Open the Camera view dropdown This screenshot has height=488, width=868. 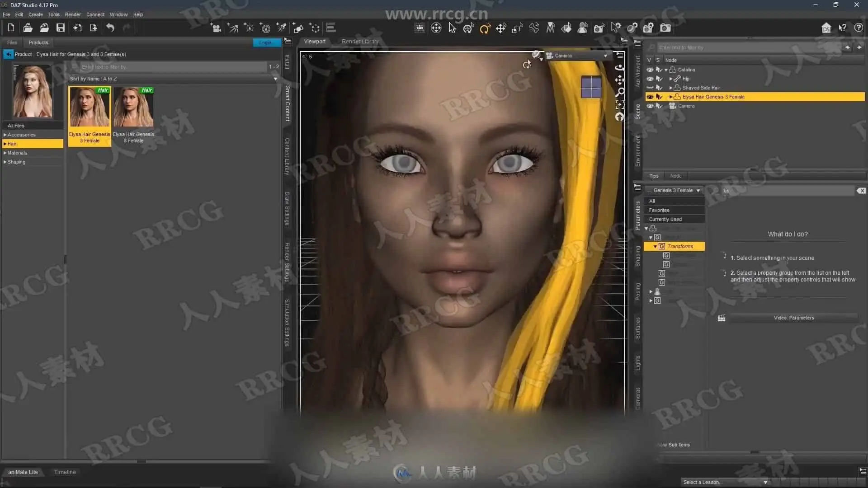click(x=605, y=56)
